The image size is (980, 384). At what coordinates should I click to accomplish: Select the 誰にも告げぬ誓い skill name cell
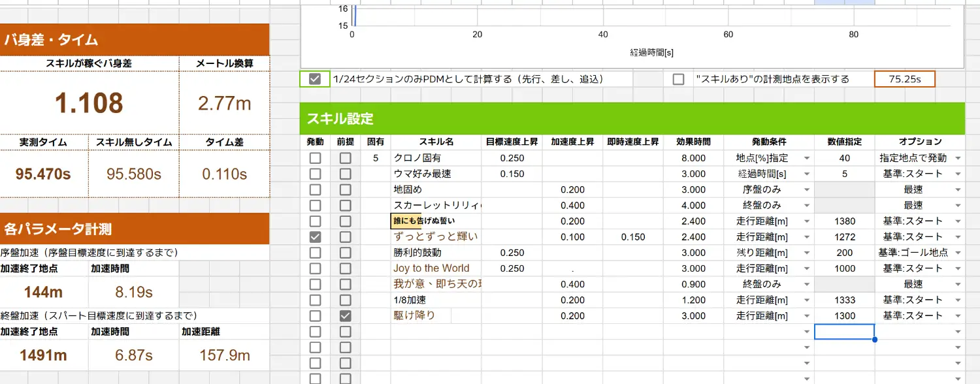click(x=434, y=221)
